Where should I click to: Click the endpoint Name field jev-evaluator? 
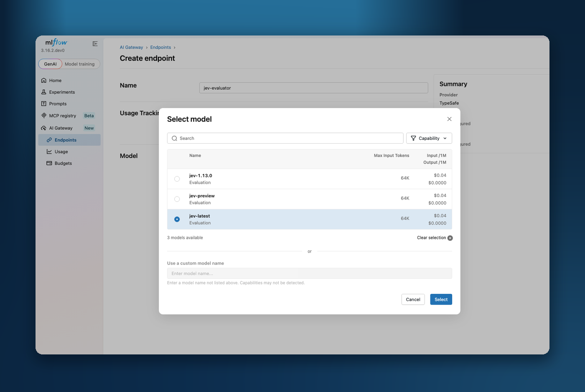(313, 88)
